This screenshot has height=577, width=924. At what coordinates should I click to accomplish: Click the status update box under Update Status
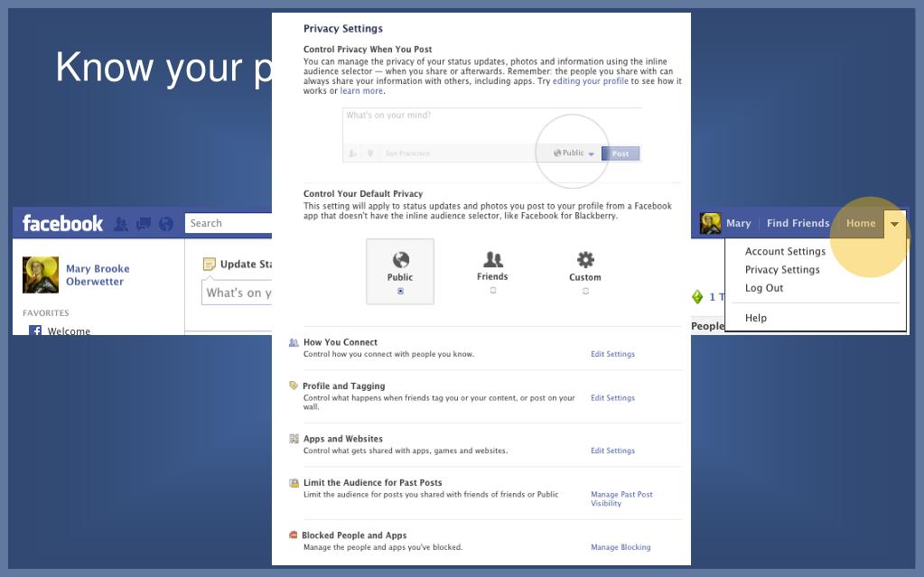pos(237,293)
